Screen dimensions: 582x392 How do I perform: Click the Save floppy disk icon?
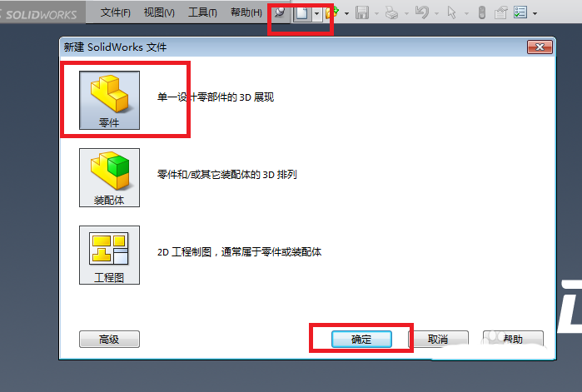point(362,13)
